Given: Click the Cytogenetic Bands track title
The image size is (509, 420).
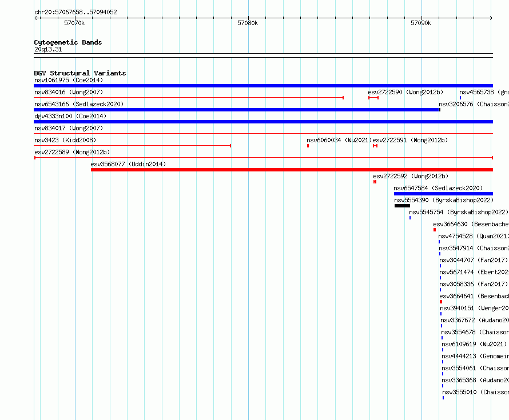Looking at the screenshot, I should pos(68,42).
